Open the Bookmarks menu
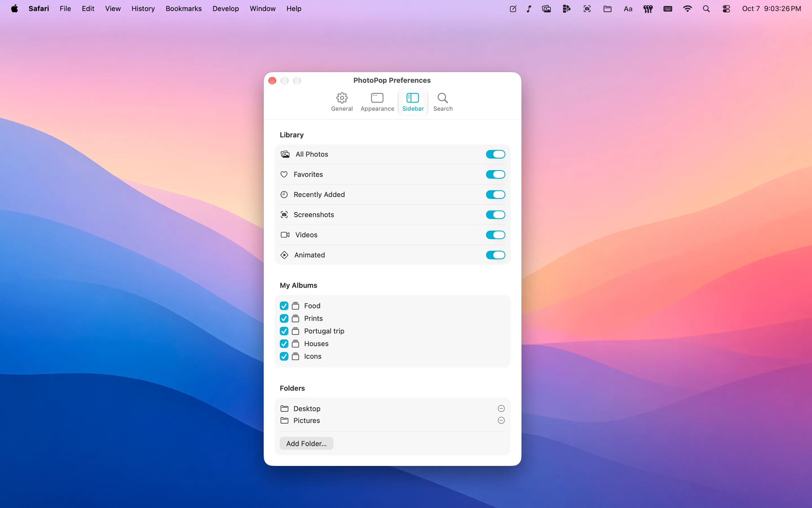Screen dimensions: 812x508 pos(183,9)
